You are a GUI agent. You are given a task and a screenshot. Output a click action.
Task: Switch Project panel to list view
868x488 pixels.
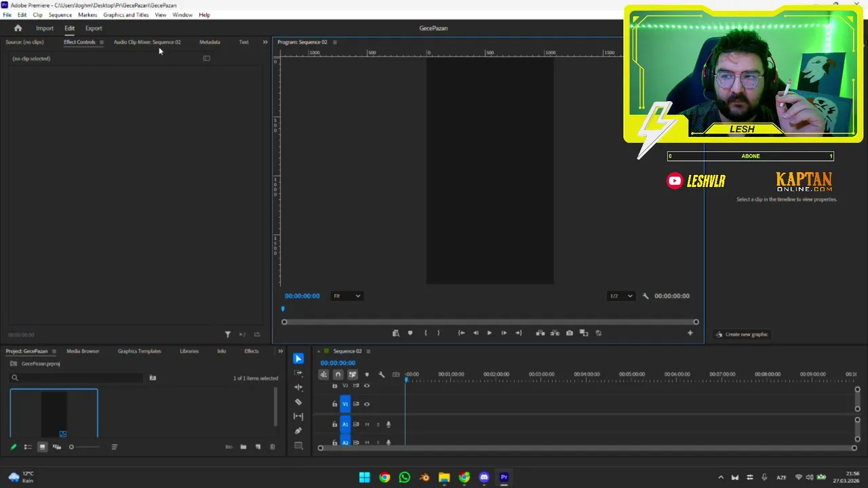(x=28, y=447)
